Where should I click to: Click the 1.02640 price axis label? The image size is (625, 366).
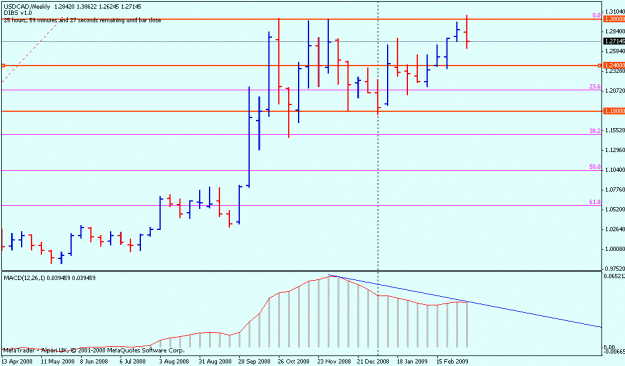[x=615, y=229]
